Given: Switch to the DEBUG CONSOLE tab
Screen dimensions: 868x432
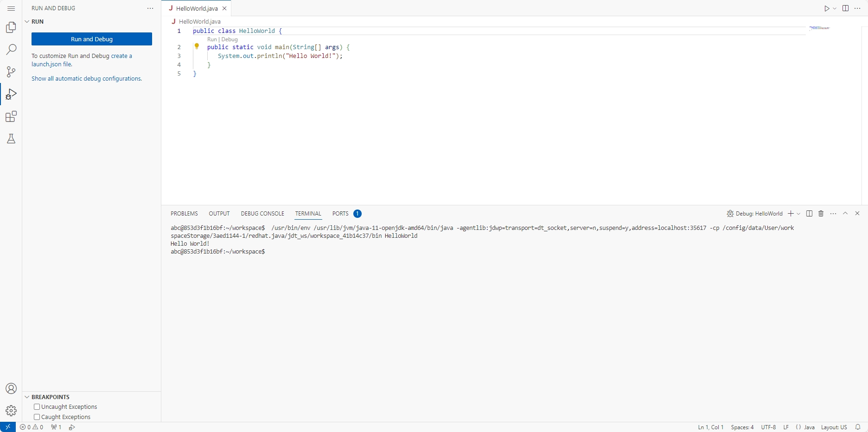Looking at the screenshot, I should [x=262, y=214].
